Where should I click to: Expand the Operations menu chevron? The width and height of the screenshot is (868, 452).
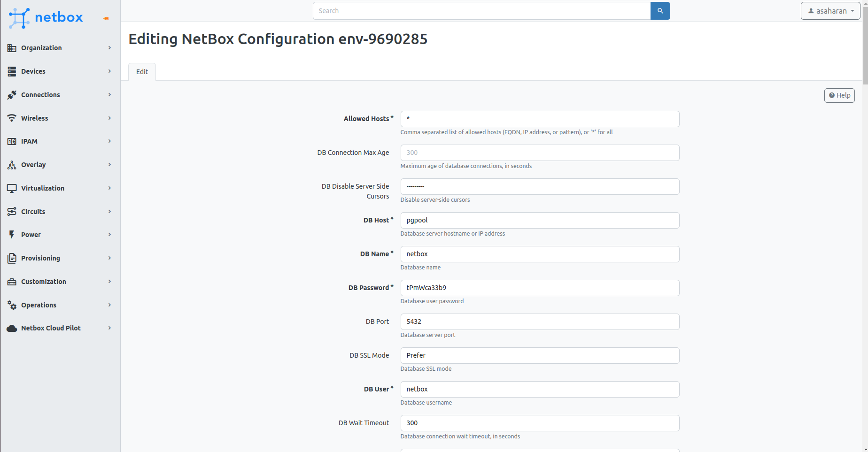click(x=109, y=305)
